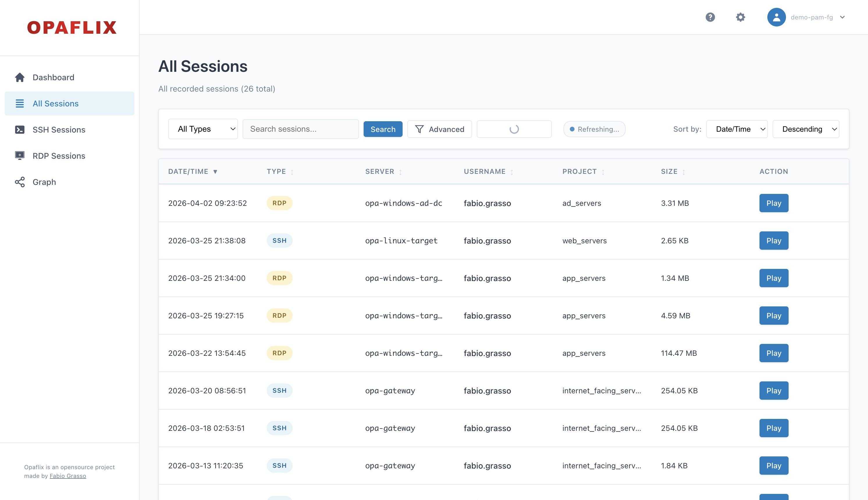This screenshot has width=868, height=500.
Task: Go to Dashboard
Action: (x=70, y=77)
